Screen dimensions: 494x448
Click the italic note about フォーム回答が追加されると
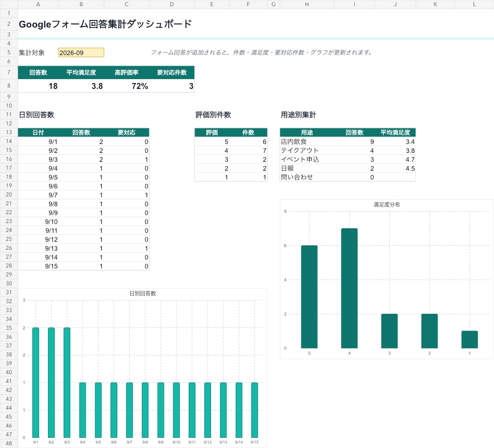pos(262,52)
